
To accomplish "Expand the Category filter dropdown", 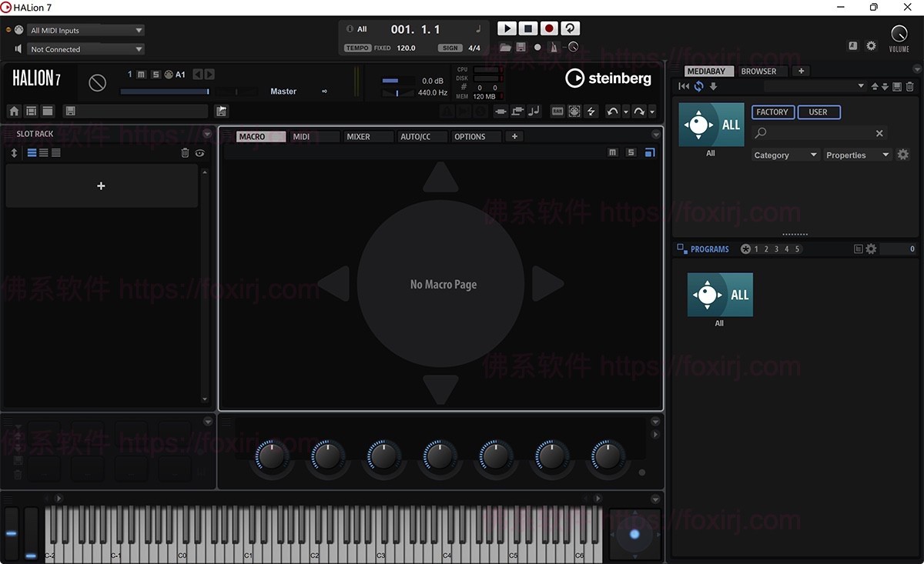I will 785,155.
